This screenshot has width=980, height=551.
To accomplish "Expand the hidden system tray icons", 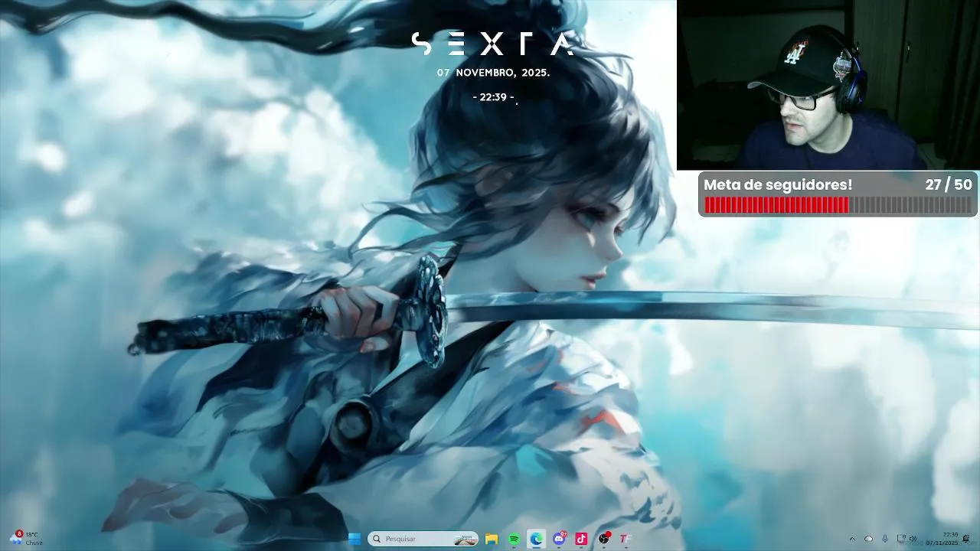I will pyautogui.click(x=852, y=539).
